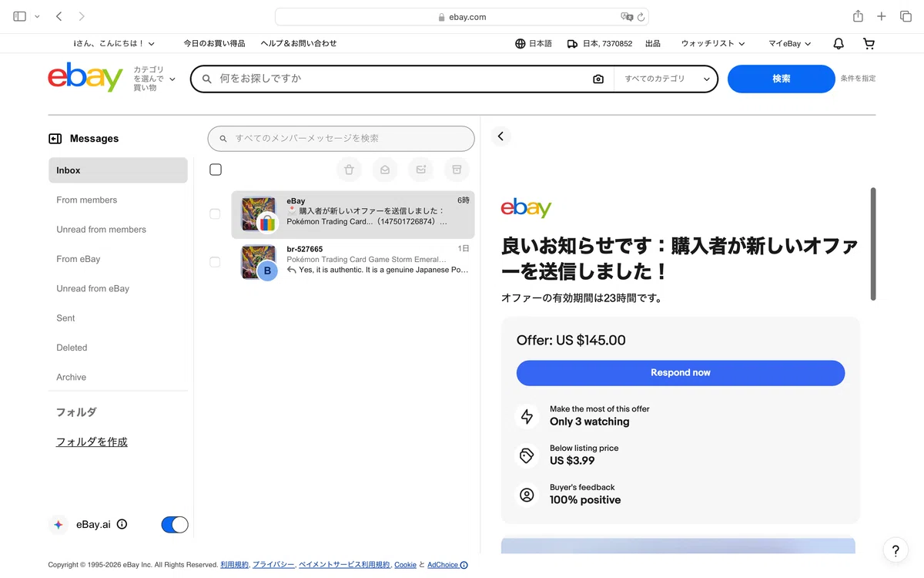Go forward with Safari forward arrow
Viewport: 924px width, 578px height.
tap(82, 16)
